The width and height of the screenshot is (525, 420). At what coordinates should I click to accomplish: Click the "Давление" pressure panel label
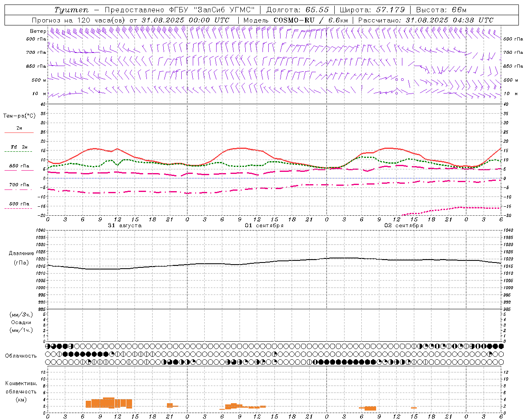pos(21,253)
